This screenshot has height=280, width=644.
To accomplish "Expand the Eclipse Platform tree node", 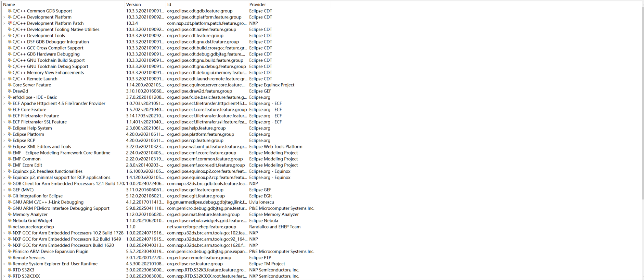I will click(x=4, y=134).
